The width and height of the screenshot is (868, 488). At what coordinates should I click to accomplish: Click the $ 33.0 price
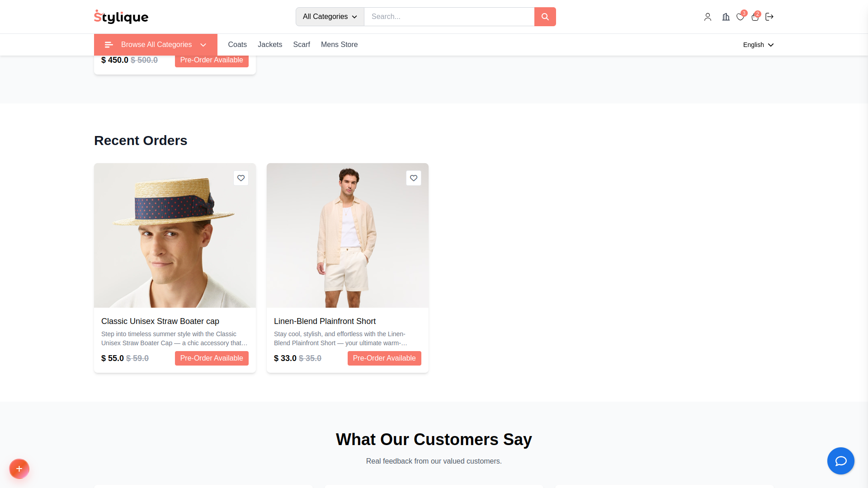[285, 358]
